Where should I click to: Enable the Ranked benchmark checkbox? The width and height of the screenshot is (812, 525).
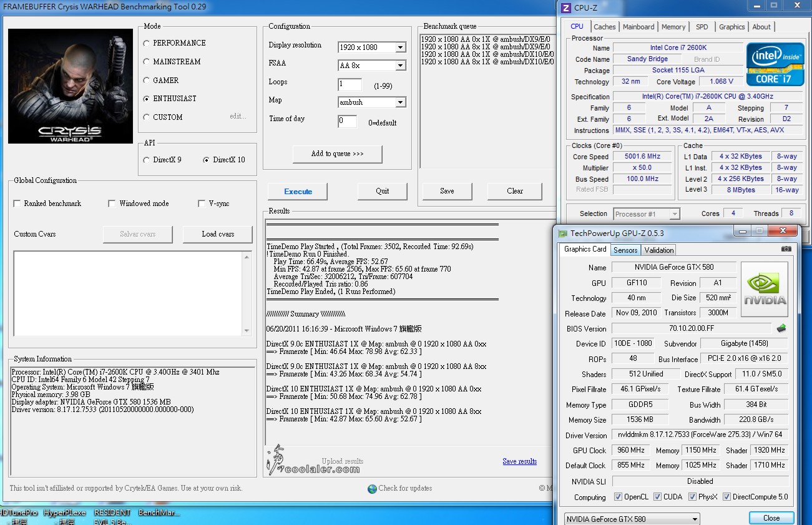click(x=17, y=204)
